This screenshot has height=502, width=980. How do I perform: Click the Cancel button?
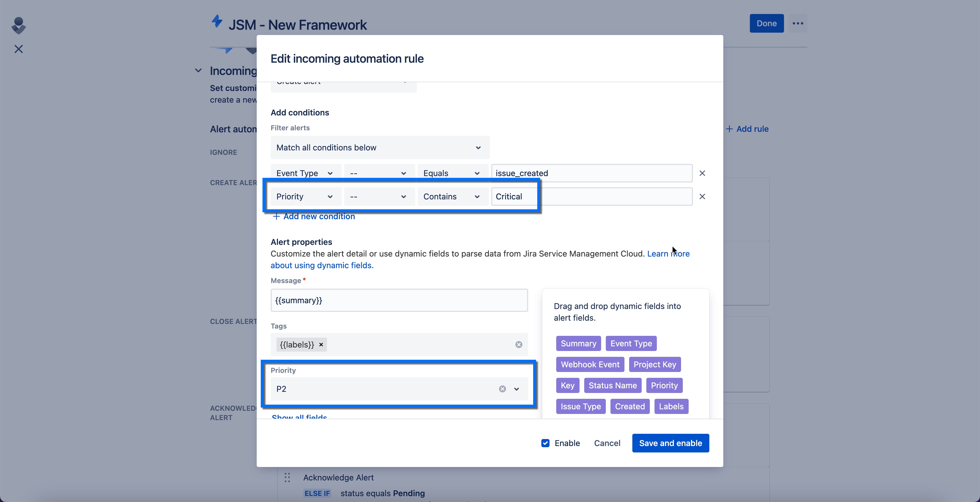click(607, 443)
